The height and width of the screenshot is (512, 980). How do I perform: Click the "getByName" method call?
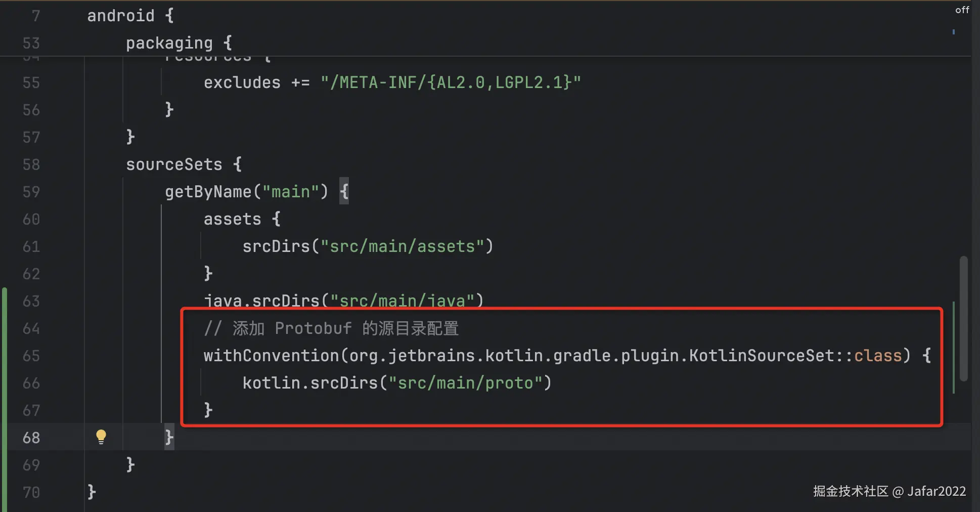208,192
